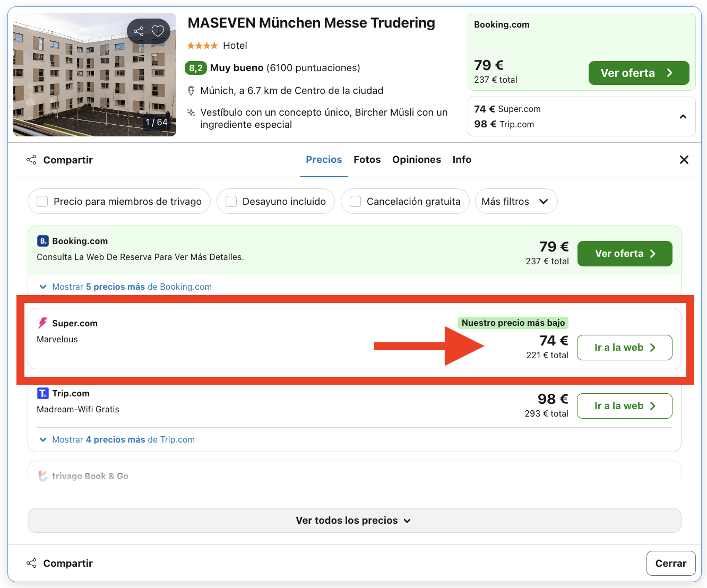
Task: Enable the Cancelación gratuita filter
Action: (355, 201)
